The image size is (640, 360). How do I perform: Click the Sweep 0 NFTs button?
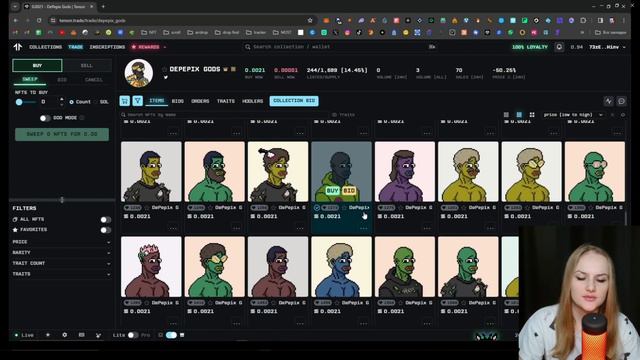(62, 134)
